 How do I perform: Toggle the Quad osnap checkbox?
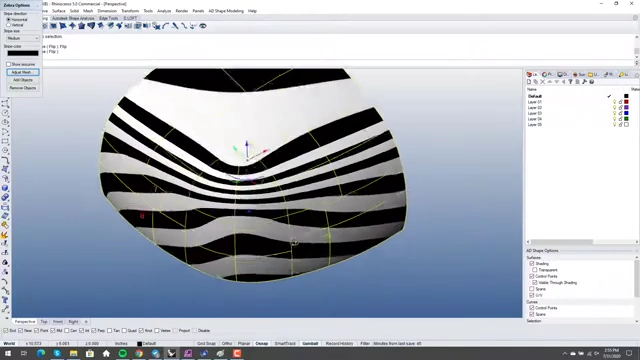124,331
